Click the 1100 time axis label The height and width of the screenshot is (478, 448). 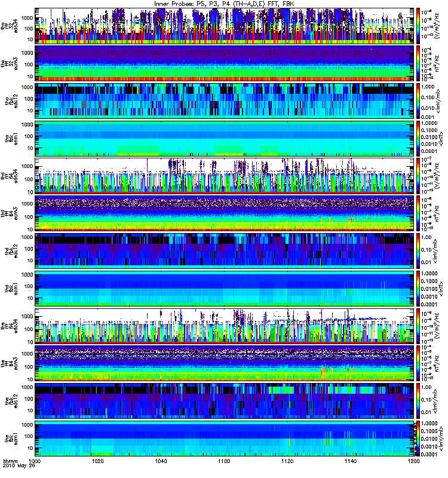pos(224,461)
